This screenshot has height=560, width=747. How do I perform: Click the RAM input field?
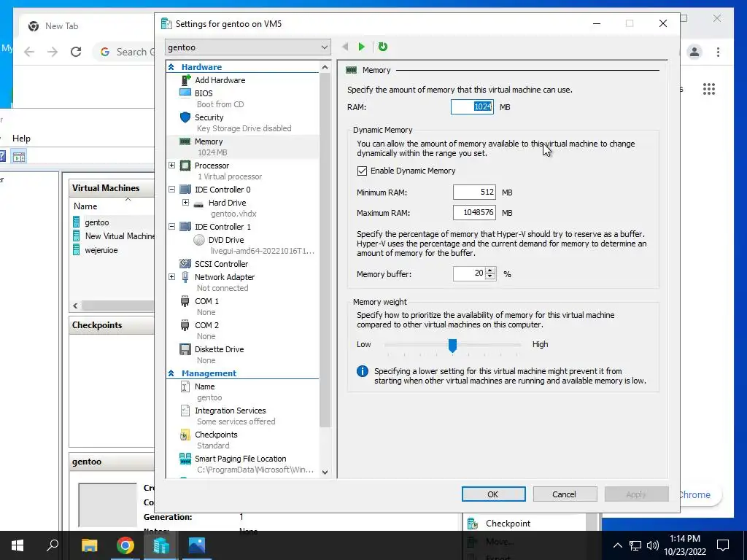tap(472, 106)
